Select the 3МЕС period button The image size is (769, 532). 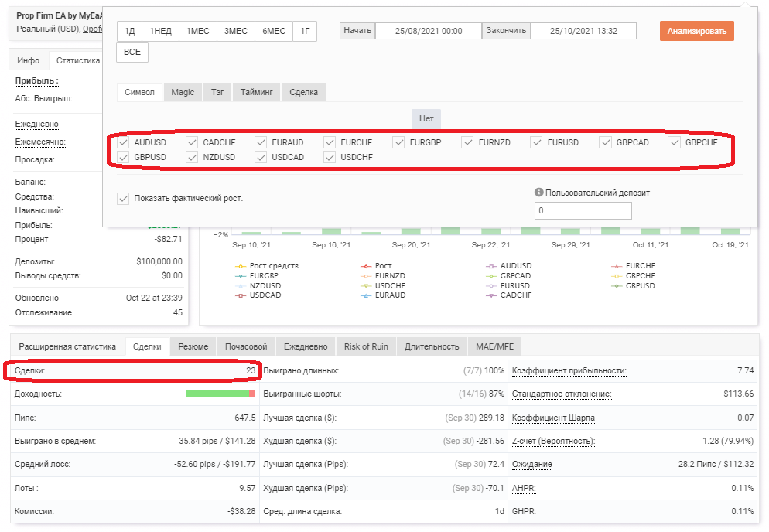click(x=236, y=32)
